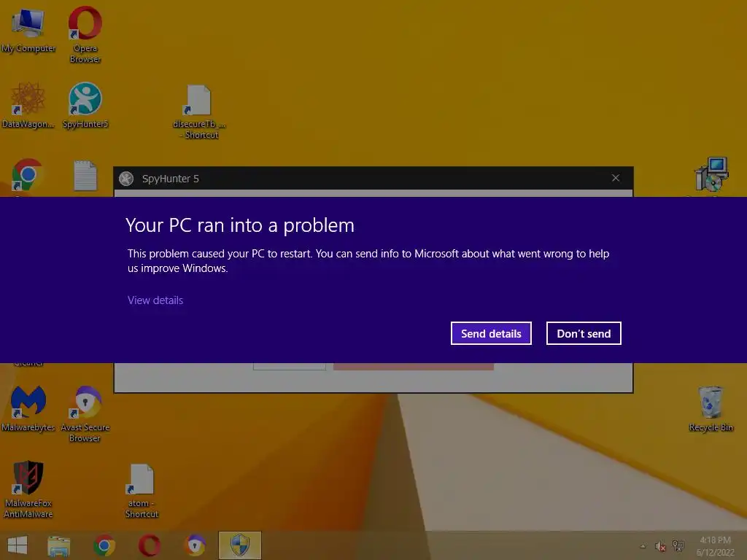This screenshot has width=747, height=560.
Task: Open the Malwarebytes desktop icon
Action: (28, 408)
